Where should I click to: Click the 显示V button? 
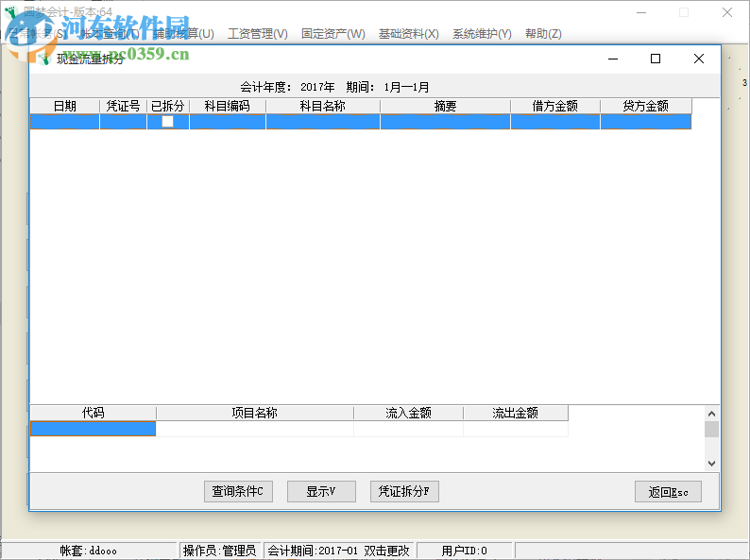(321, 491)
